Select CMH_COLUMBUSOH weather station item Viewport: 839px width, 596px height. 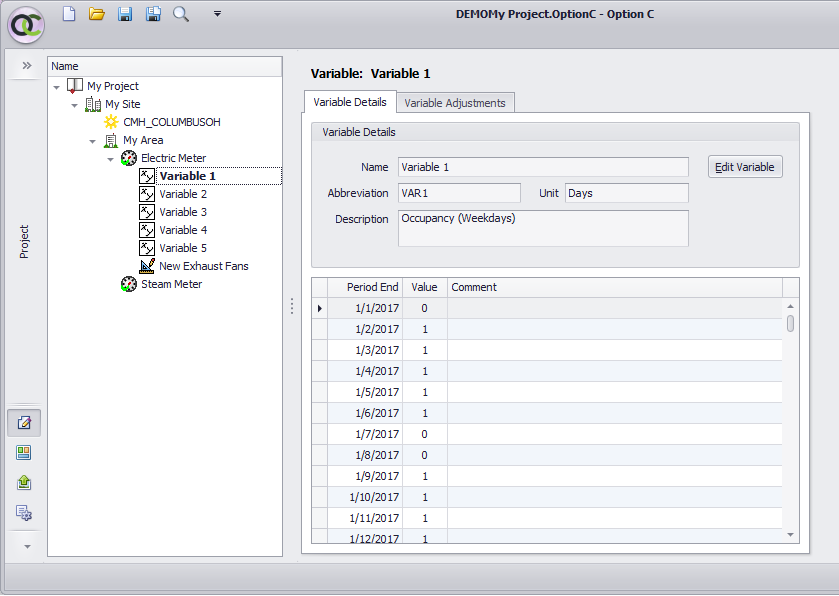click(x=172, y=122)
